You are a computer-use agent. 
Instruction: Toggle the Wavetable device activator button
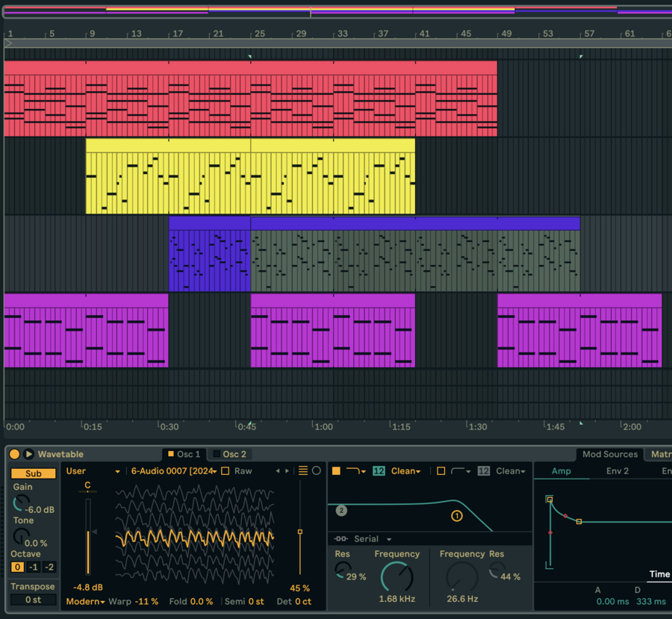coord(14,454)
